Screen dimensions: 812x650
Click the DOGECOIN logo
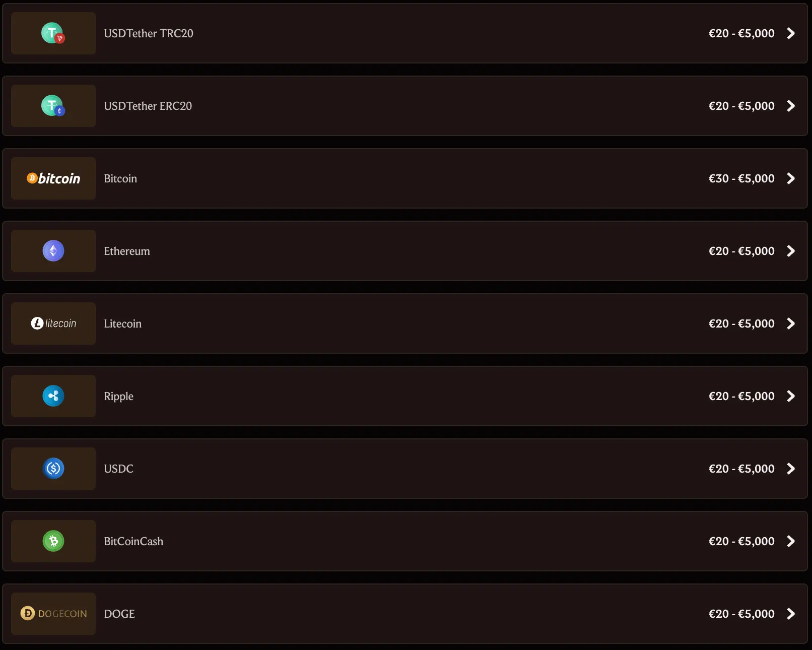(x=53, y=614)
